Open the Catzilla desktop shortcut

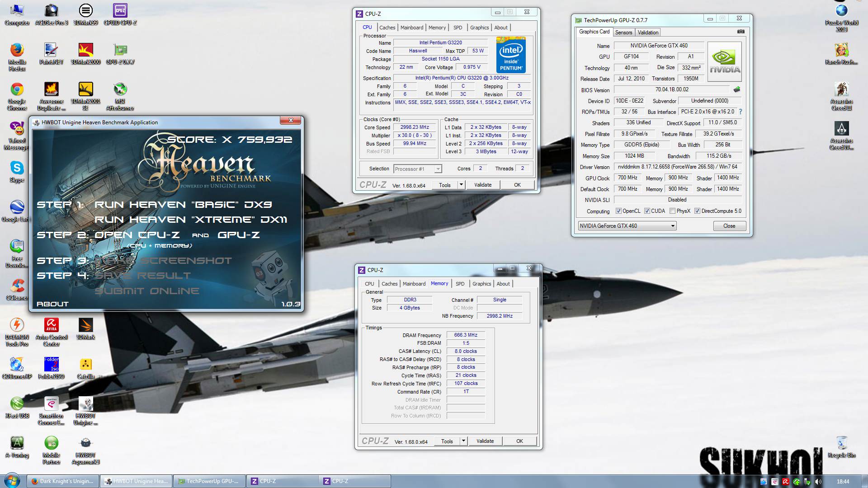85,368
